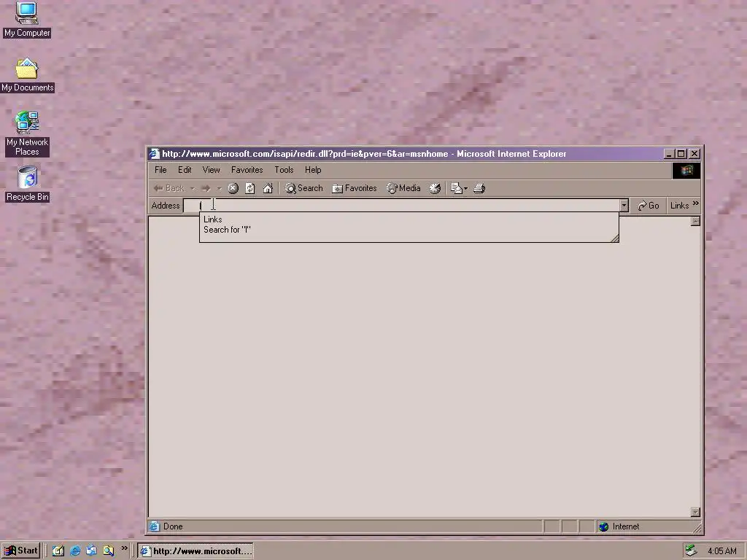Maximize the Internet Explorer window

pos(681,154)
